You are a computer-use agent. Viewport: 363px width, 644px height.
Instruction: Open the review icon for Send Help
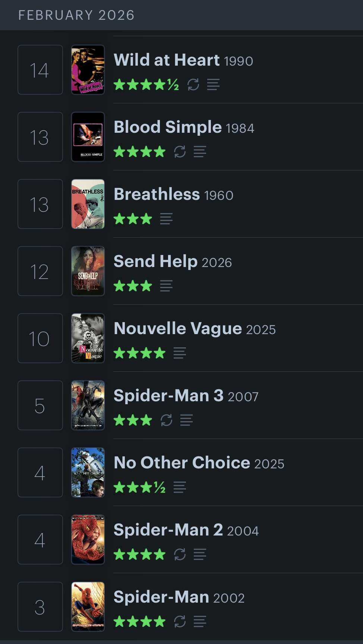click(166, 286)
